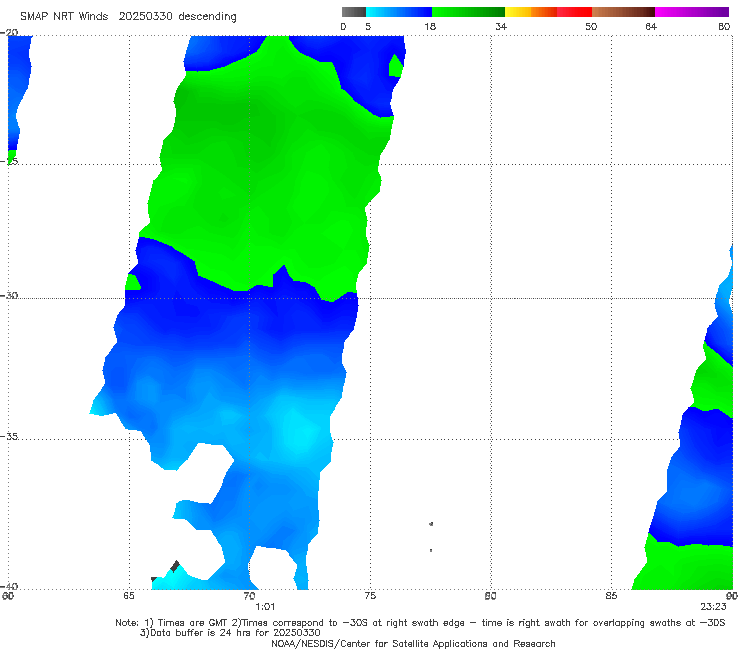This screenshot has width=740, height=650.
Task: Click the color bar label '64'
Action: click(651, 26)
